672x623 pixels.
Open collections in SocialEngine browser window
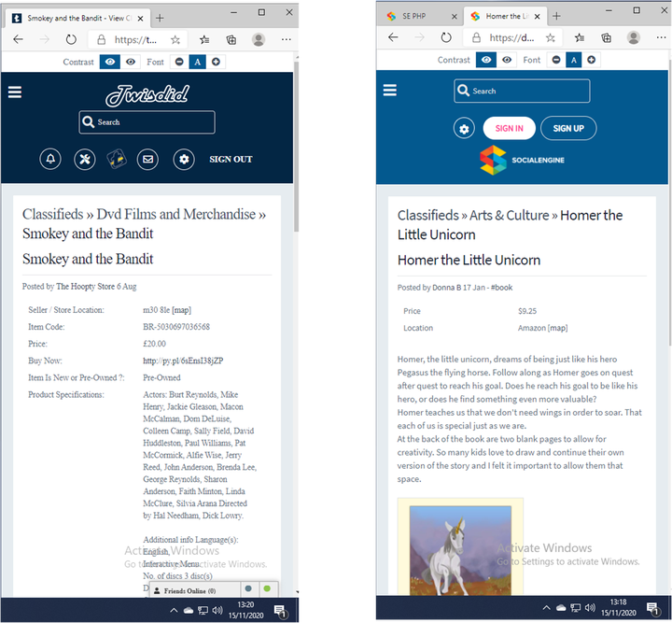click(x=606, y=38)
